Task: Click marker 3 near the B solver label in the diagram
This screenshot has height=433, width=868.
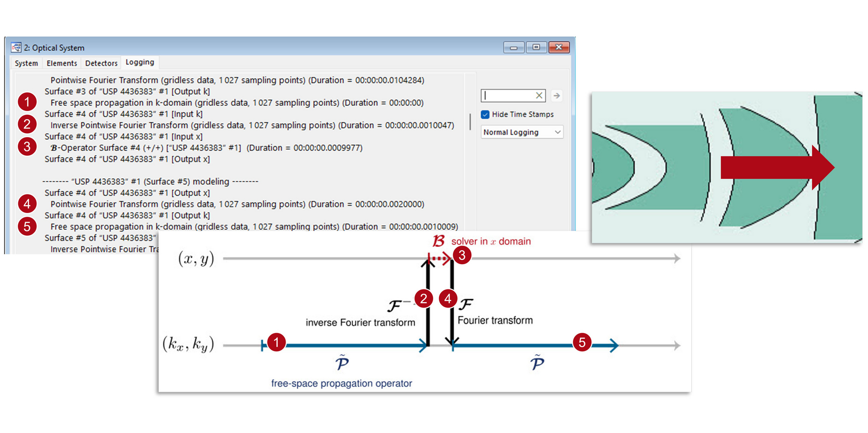Action: tap(462, 256)
